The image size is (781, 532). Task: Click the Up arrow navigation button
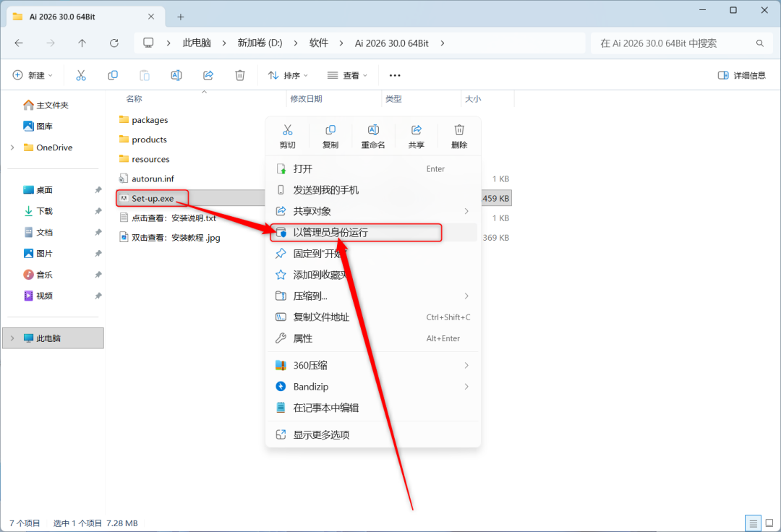click(x=82, y=43)
